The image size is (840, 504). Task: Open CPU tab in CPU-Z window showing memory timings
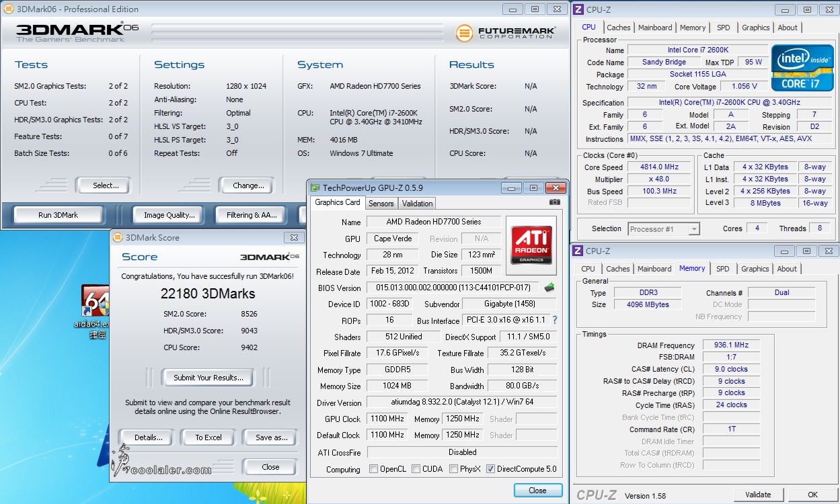(x=588, y=269)
